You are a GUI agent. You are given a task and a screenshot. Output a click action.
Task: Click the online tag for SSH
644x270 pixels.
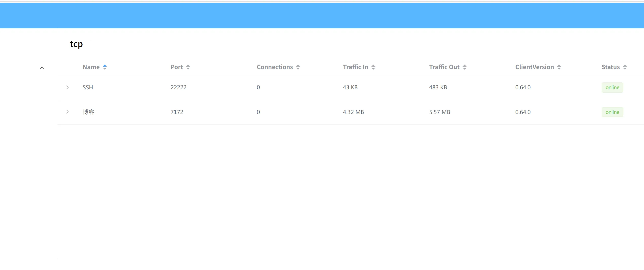(x=612, y=88)
